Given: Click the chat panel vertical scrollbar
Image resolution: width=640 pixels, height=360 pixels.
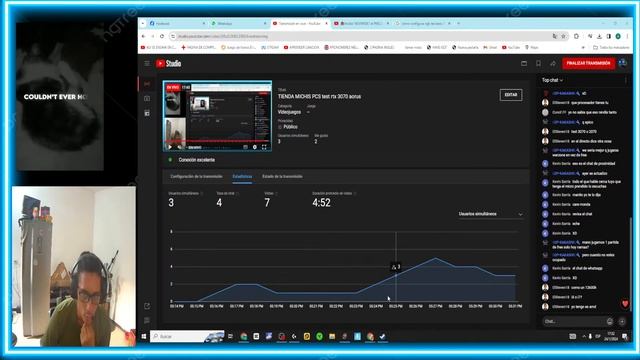Looking at the screenshot, I should 630,265.
